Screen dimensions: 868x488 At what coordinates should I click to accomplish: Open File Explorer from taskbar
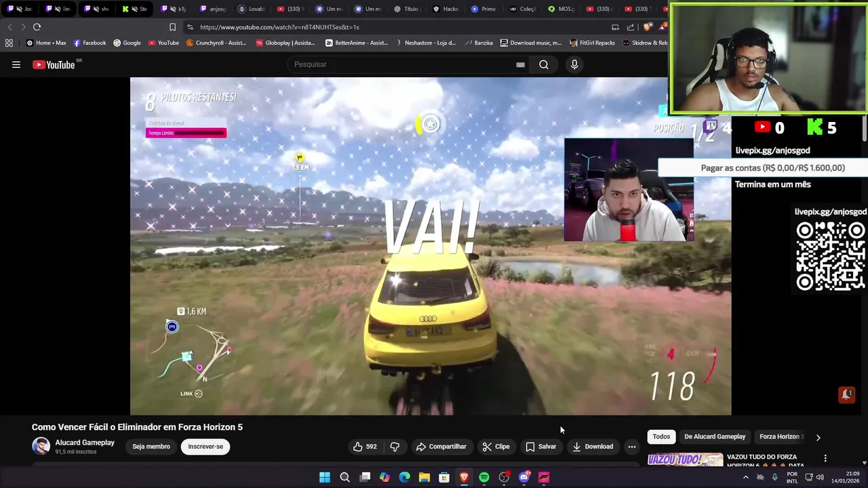425,477
